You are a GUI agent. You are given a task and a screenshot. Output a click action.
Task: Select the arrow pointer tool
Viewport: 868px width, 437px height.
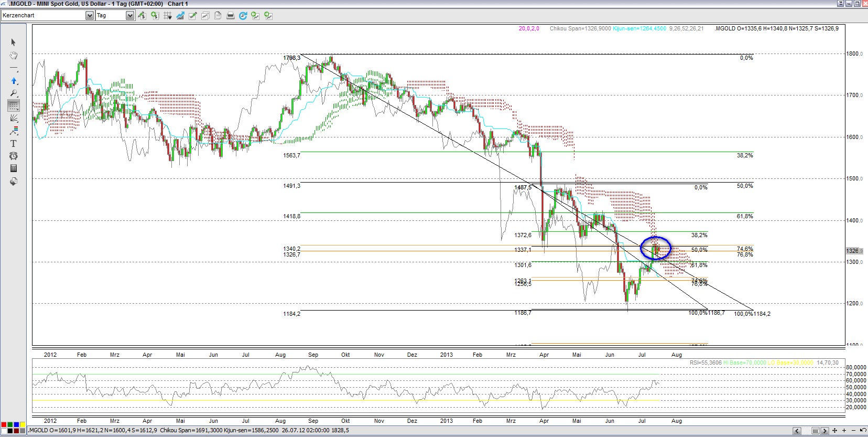(x=14, y=42)
